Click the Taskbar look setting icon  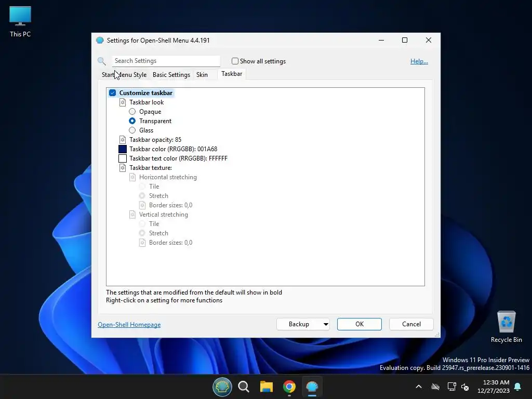point(123,102)
